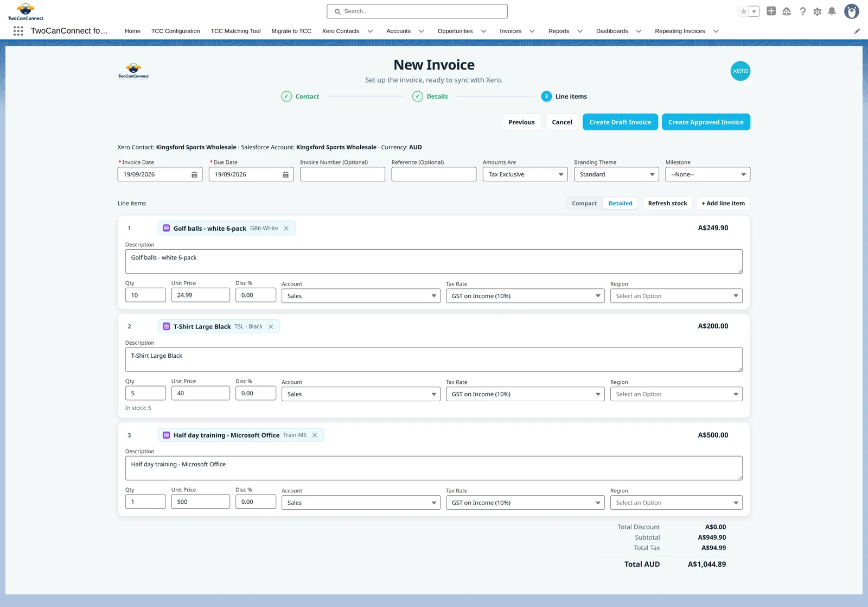Expand the Xero Contacts menu chevron

pyautogui.click(x=371, y=31)
